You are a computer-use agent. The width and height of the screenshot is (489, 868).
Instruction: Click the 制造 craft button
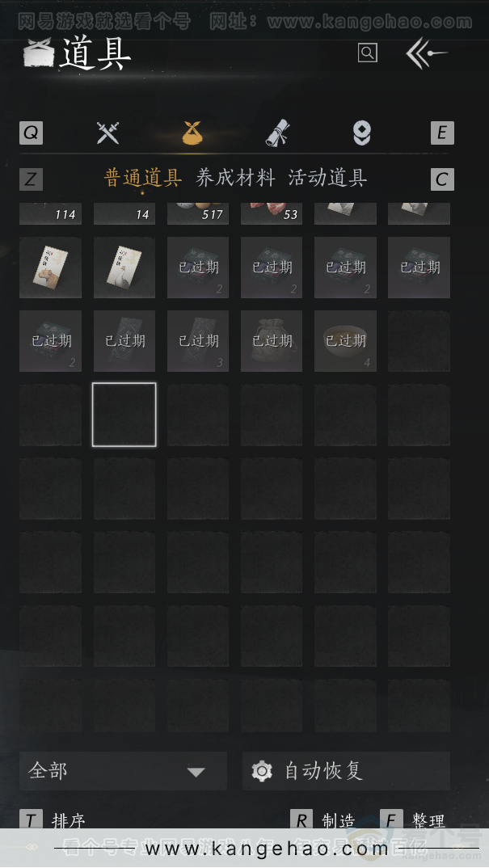pyautogui.click(x=322, y=820)
